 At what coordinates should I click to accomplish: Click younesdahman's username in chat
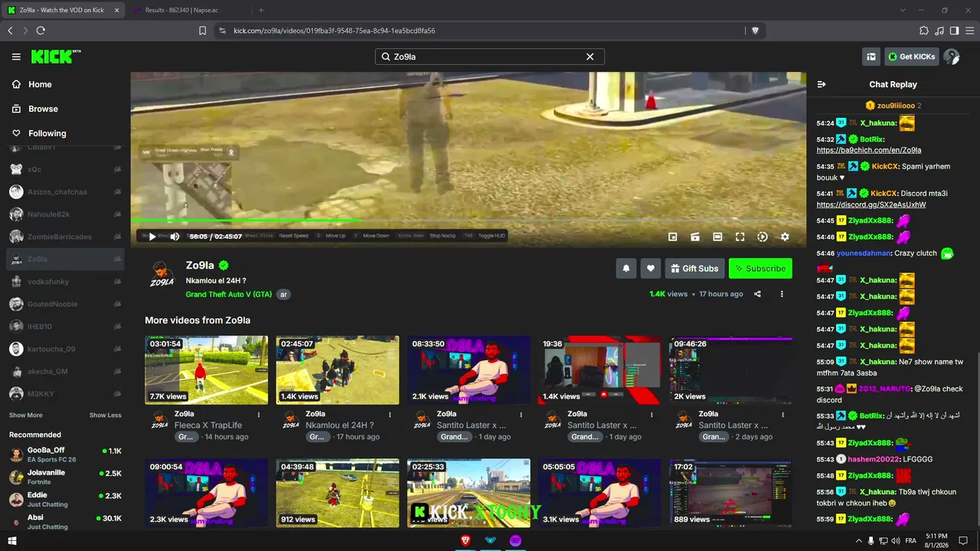pos(864,253)
